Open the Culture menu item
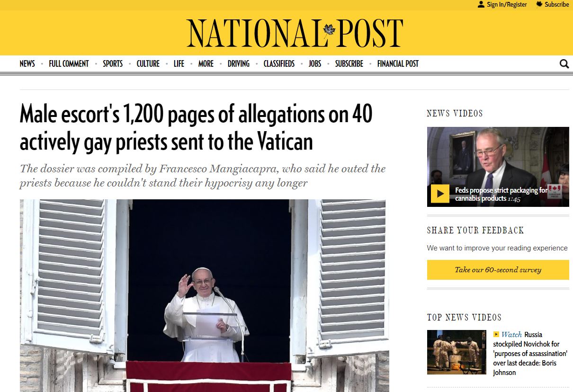Screen dimensions: 573x392 coord(148,63)
